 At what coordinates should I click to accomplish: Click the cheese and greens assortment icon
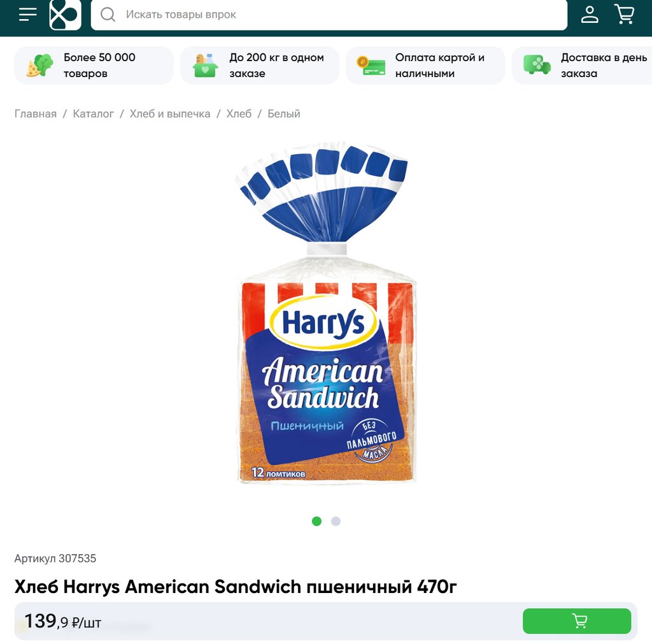40,66
